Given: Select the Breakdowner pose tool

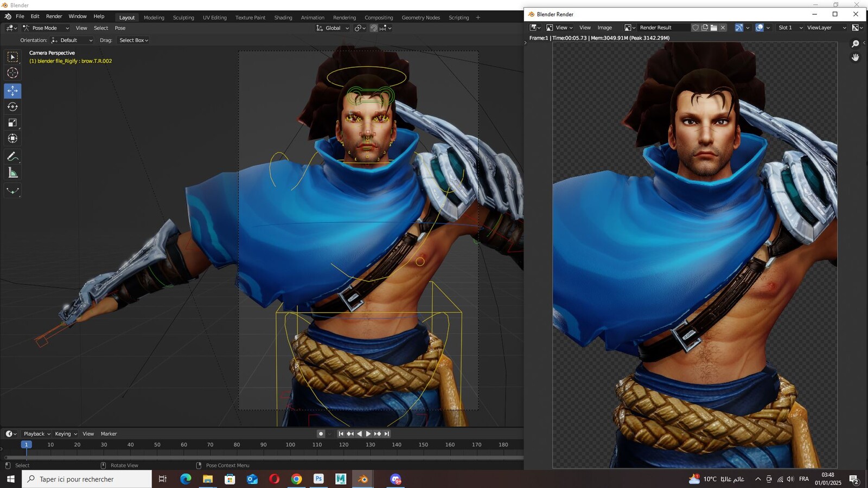Looking at the screenshot, I should 12,191.
